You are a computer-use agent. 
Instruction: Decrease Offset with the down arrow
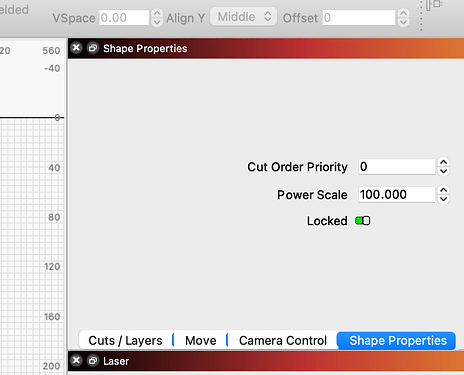[403, 22]
